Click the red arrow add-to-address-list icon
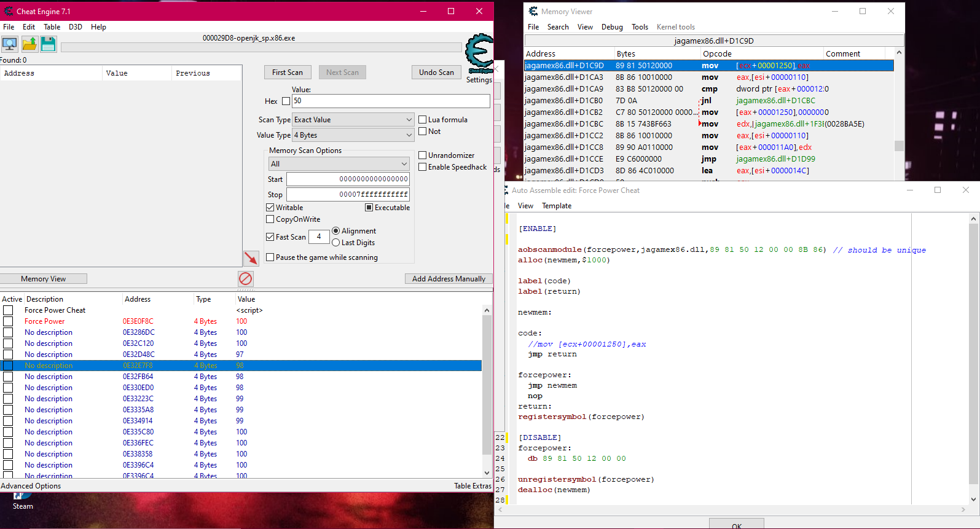Image resolution: width=980 pixels, height=529 pixels. [x=251, y=258]
